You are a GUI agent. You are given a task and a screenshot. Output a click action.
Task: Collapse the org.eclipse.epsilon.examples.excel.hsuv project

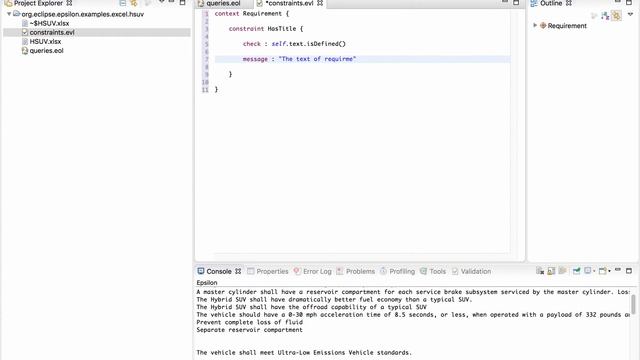click(x=9, y=14)
